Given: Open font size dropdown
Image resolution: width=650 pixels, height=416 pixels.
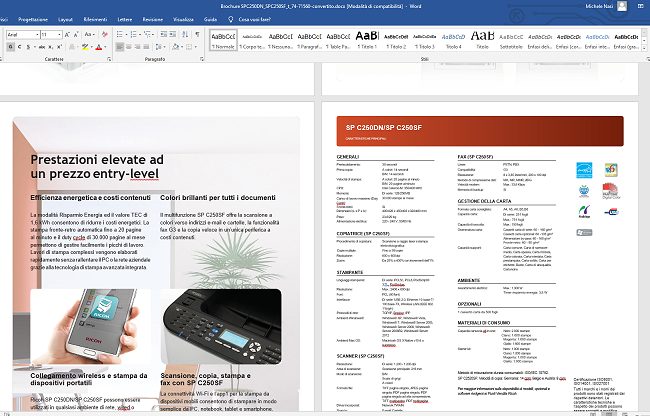Looking at the screenshot, I should coord(59,34).
